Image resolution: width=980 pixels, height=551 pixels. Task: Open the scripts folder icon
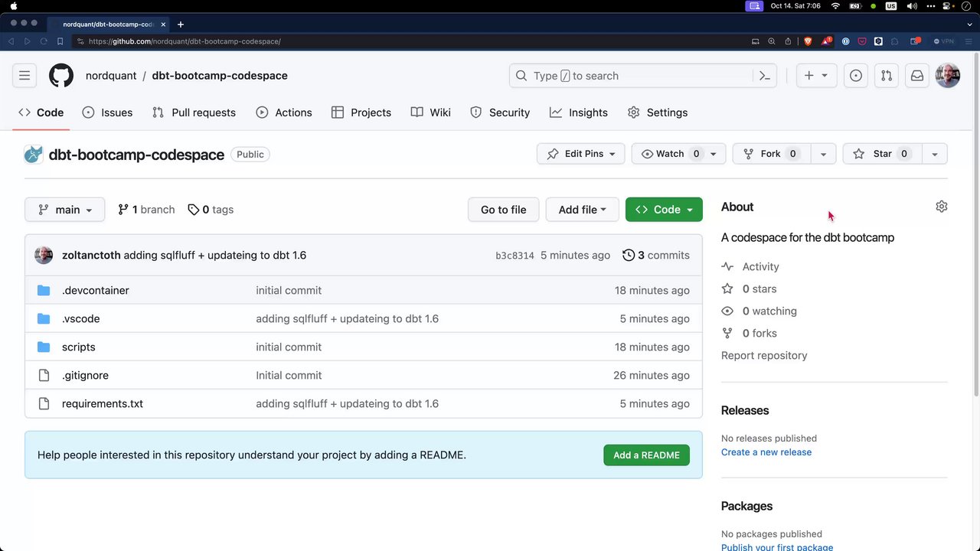(x=44, y=347)
